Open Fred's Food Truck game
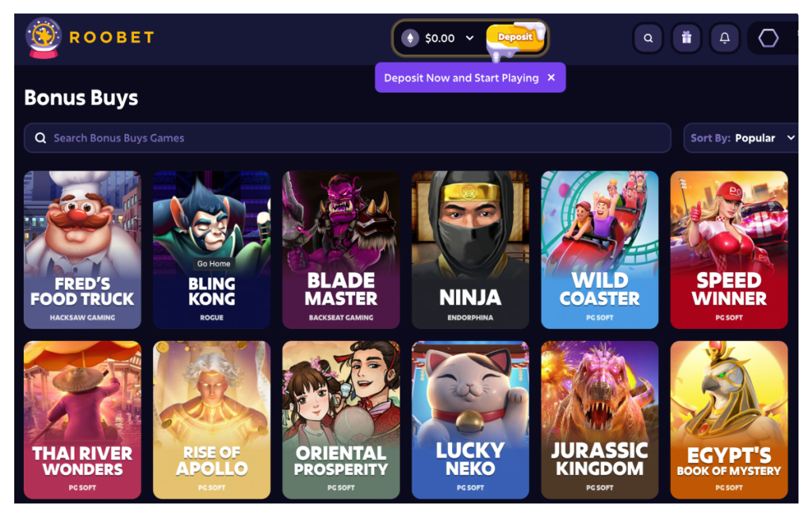The image size is (812, 517). [x=82, y=250]
